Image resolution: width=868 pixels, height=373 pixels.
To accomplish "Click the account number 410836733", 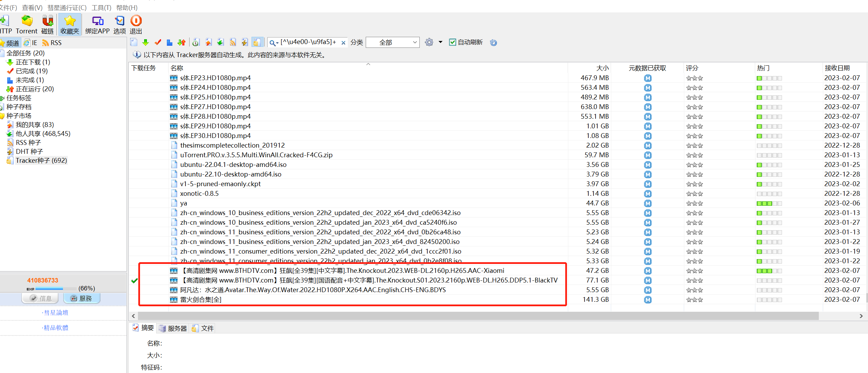I will point(43,280).
